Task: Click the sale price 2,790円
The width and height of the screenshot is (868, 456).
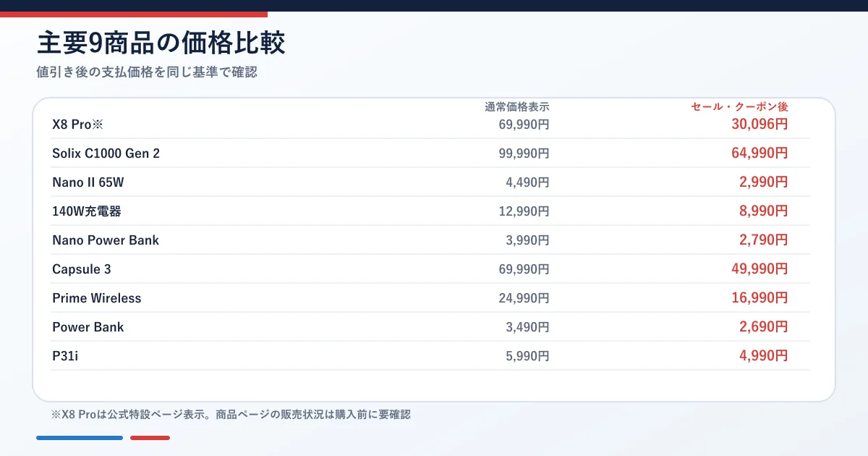Action: coord(763,240)
